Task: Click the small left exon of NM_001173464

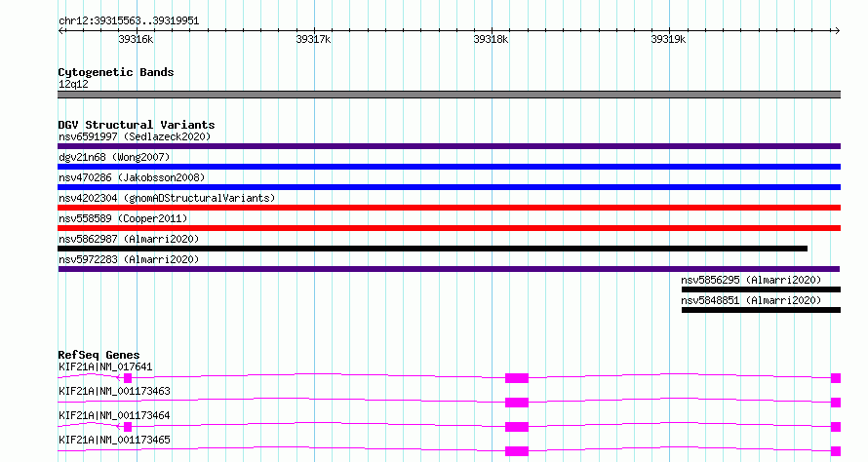Action: [x=128, y=427]
